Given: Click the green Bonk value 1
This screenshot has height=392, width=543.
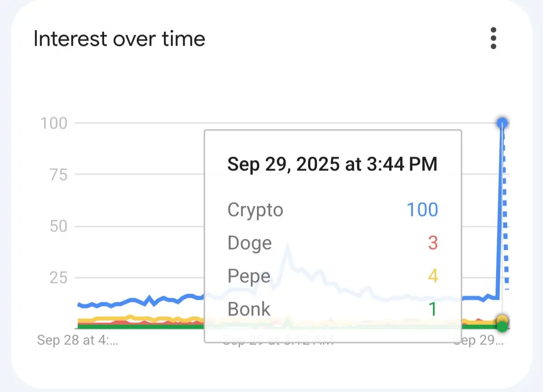Looking at the screenshot, I should (x=432, y=309).
